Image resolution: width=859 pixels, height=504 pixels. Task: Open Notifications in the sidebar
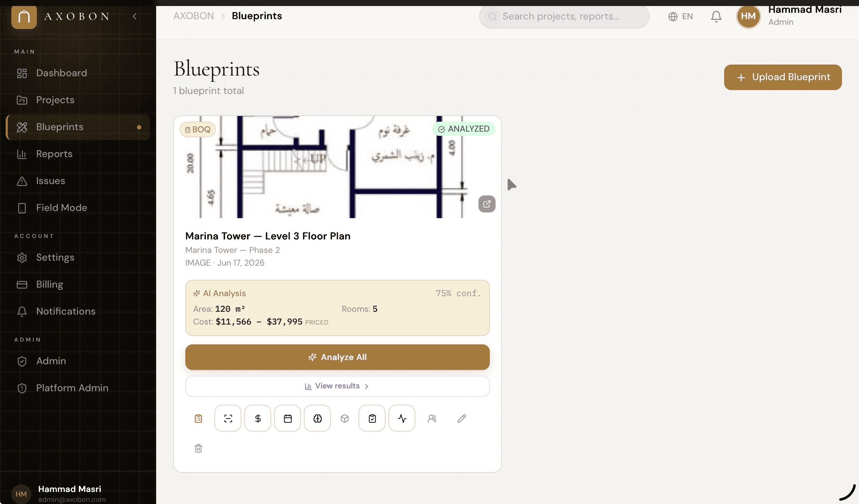tap(78, 311)
